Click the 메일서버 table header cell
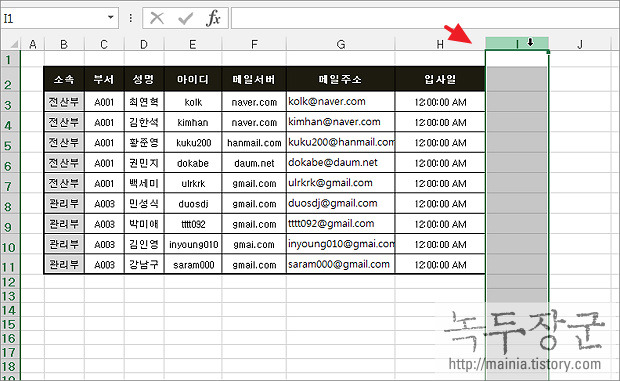Image resolution: width=620 pixels, height=381 pixels. (x=254, y=79)
